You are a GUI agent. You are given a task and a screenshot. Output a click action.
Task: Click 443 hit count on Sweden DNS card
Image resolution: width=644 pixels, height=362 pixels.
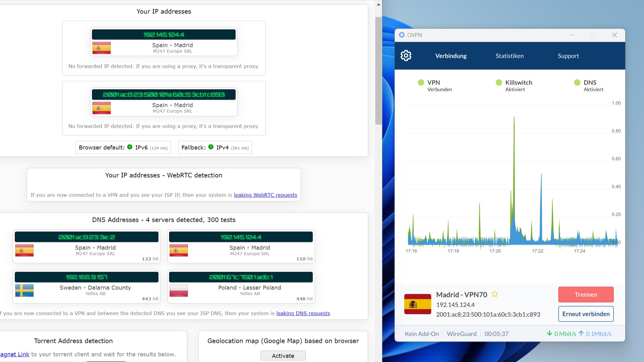point(150,299)
